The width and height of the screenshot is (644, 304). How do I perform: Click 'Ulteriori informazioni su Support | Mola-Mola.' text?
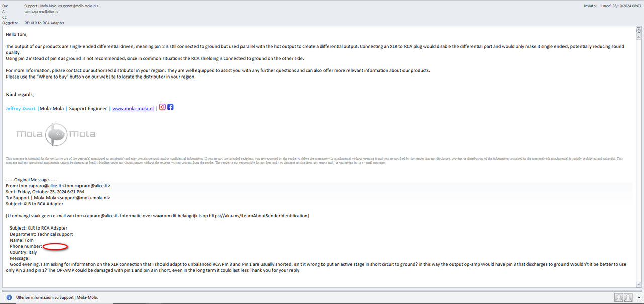coord(57,297)
